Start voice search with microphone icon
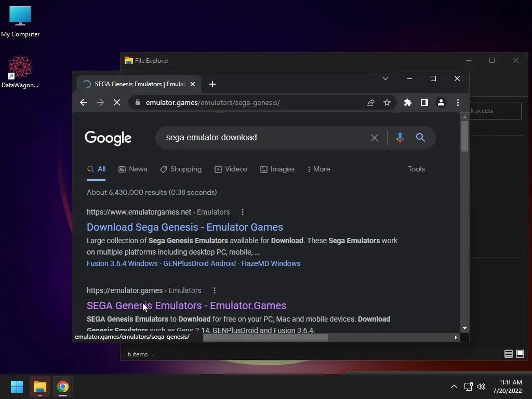The width and height of the screenshot is (532, 399). pyautogui.click(x=400, y=137)
